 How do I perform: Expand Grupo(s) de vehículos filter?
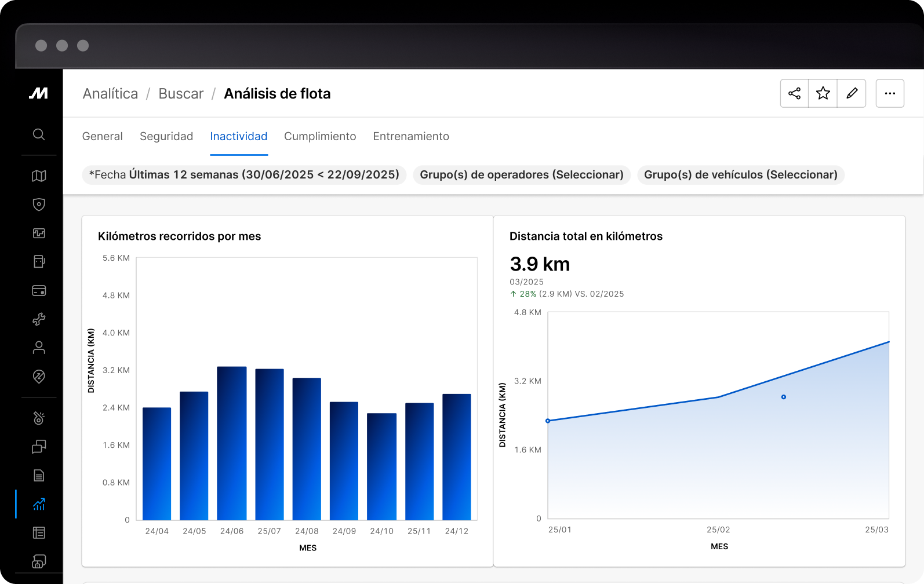[x=740, y=175]
